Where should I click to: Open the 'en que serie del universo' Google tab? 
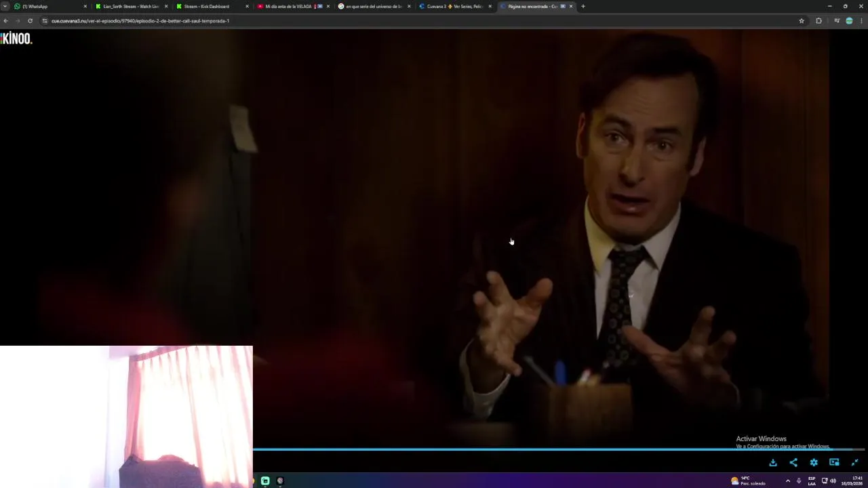[x=374, y=6]
